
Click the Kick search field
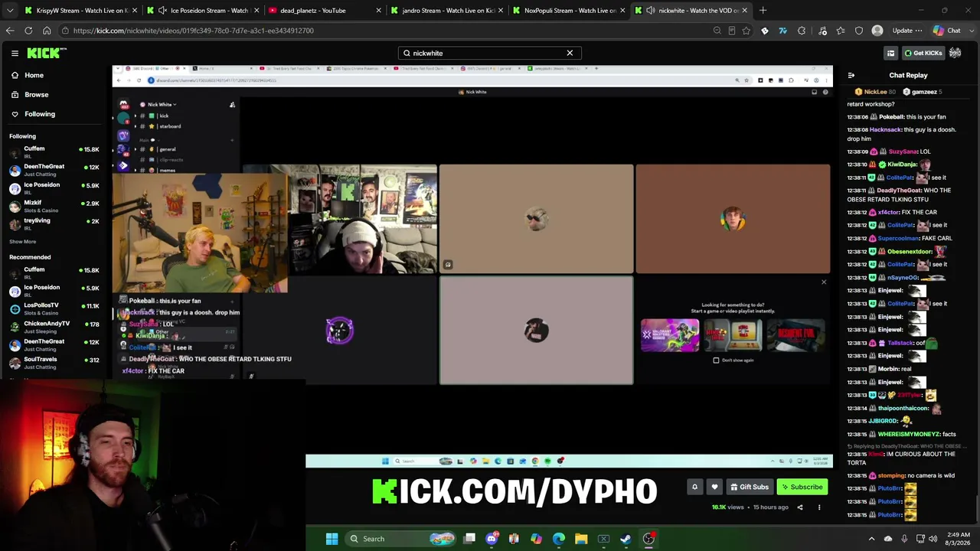[x=490, y=53]
